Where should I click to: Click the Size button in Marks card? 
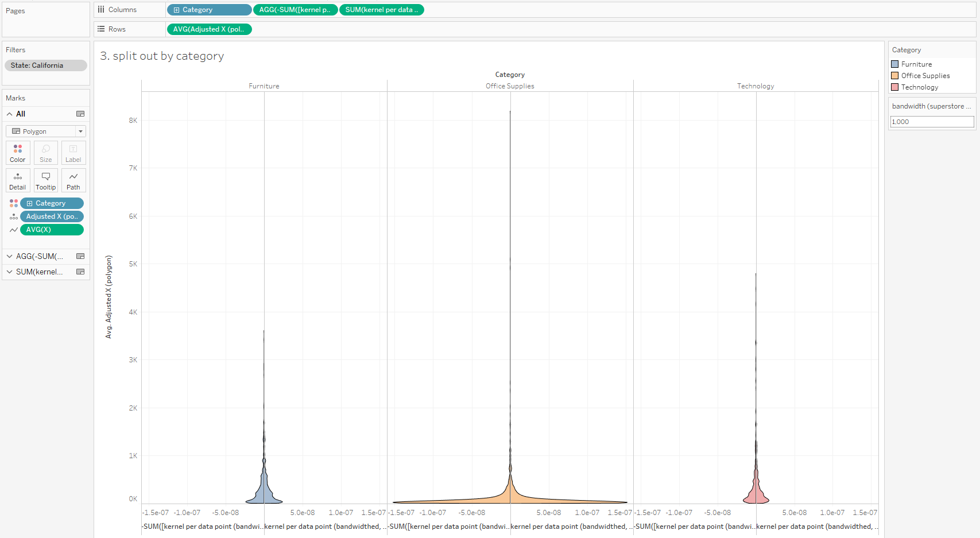pos(46,153)
